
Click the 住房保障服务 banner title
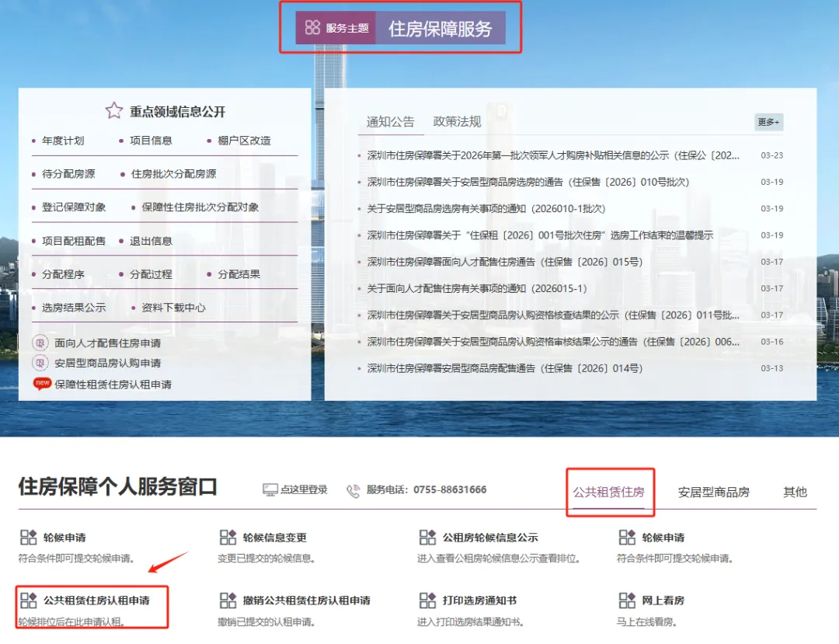point(440,28)
